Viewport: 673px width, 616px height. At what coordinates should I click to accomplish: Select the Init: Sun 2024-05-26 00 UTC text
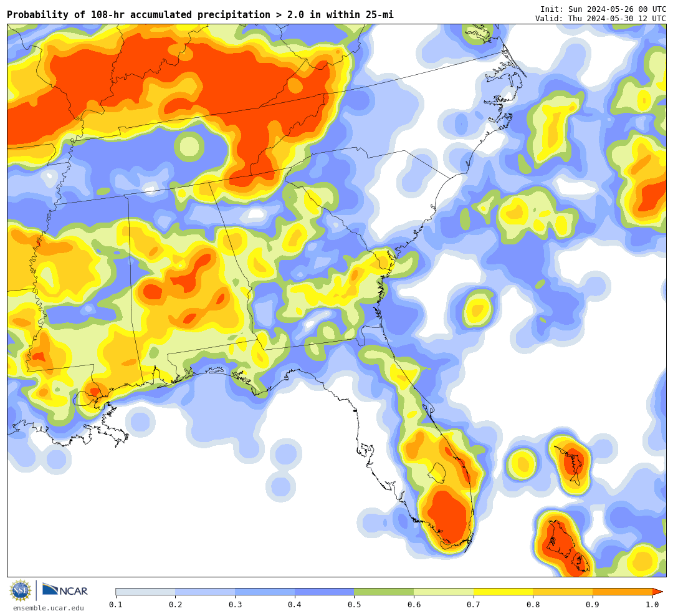click(x=603, y=9)
